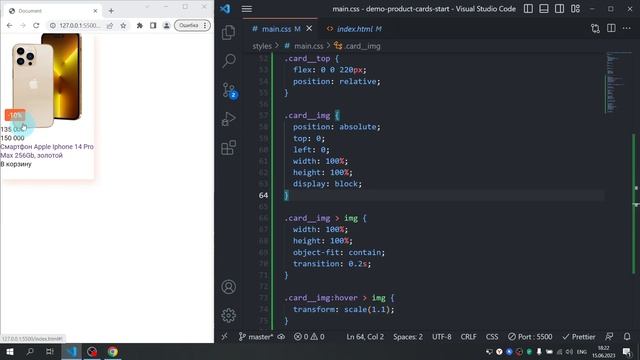
Task: Click the minimap in the code editor
Action: click(618, 82)
